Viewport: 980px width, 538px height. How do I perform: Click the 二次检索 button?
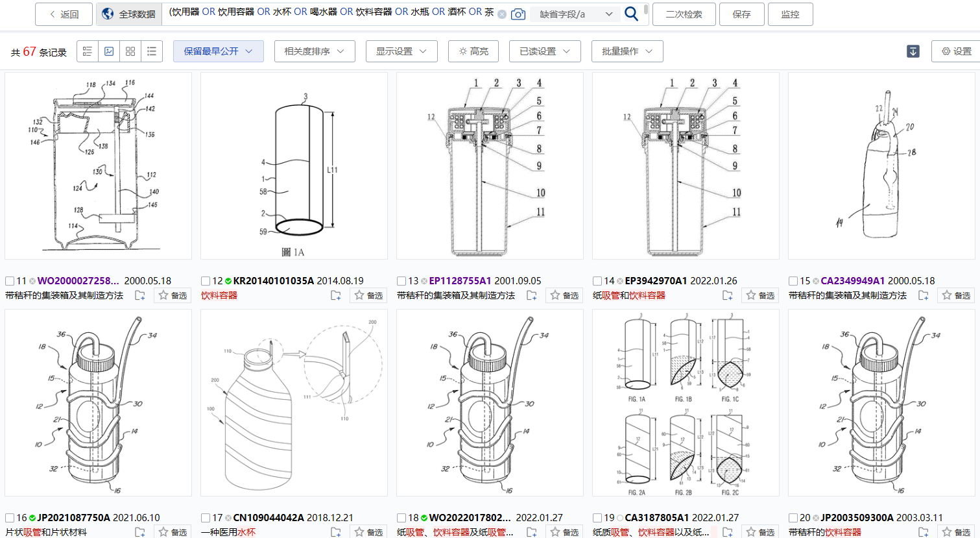pyautogui.click(x=684, y=14)
